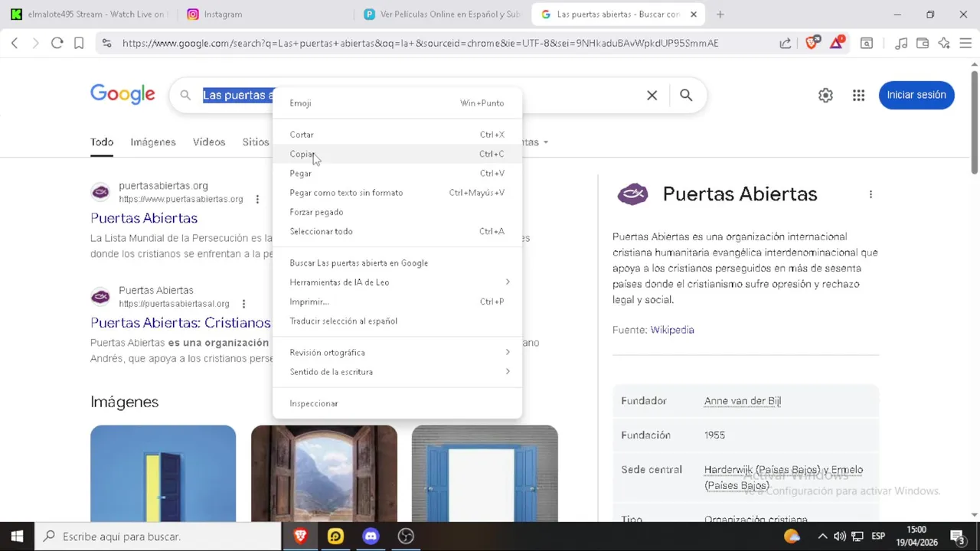The height and width of the screenshot is (551, 980).
Task: Switch to the elmalote495 Stream tab
Action: point(89,15)
